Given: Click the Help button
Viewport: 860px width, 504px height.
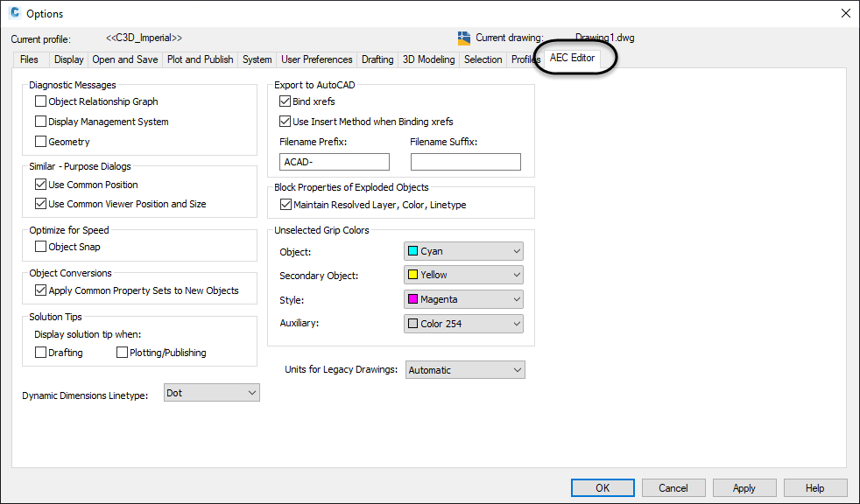Looking at the screenshot, I should click(814, 488).
